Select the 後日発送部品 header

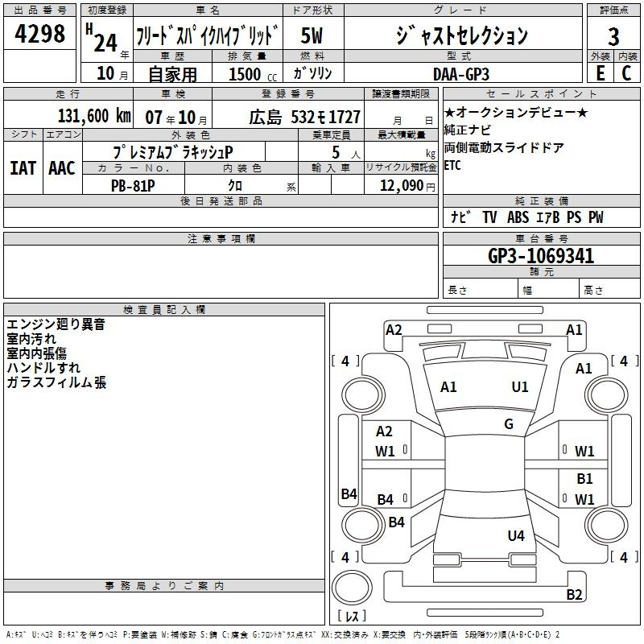point(221,200)
